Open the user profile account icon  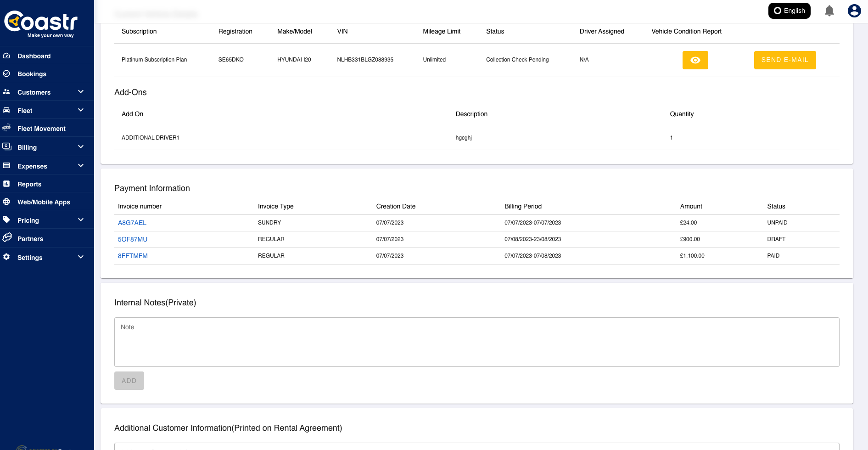coord(854,11)
